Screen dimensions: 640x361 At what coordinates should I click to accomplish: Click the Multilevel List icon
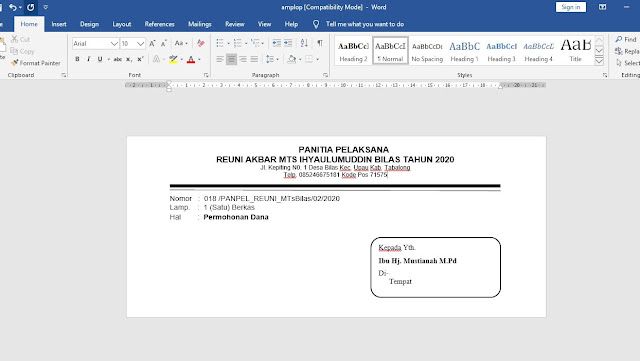(x=256, y=43)
